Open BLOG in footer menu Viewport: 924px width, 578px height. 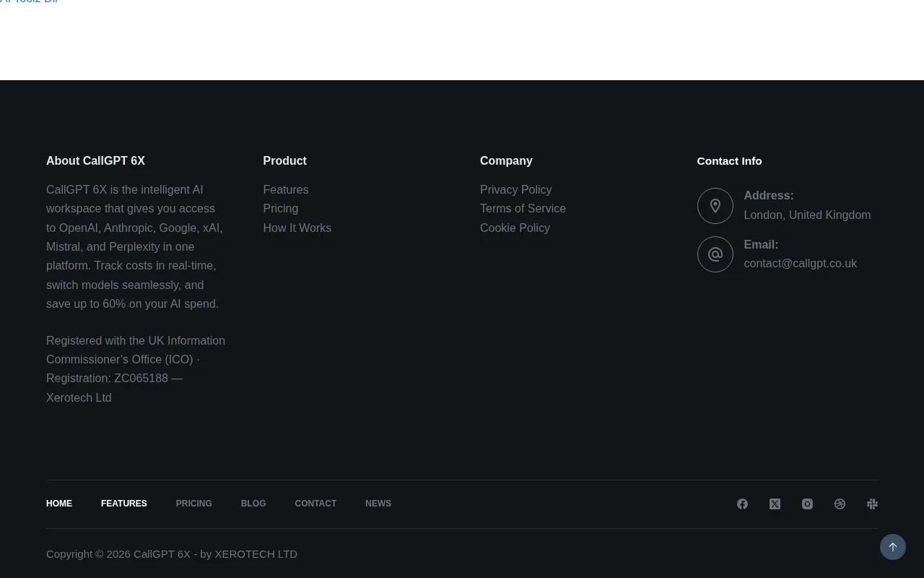253,504
